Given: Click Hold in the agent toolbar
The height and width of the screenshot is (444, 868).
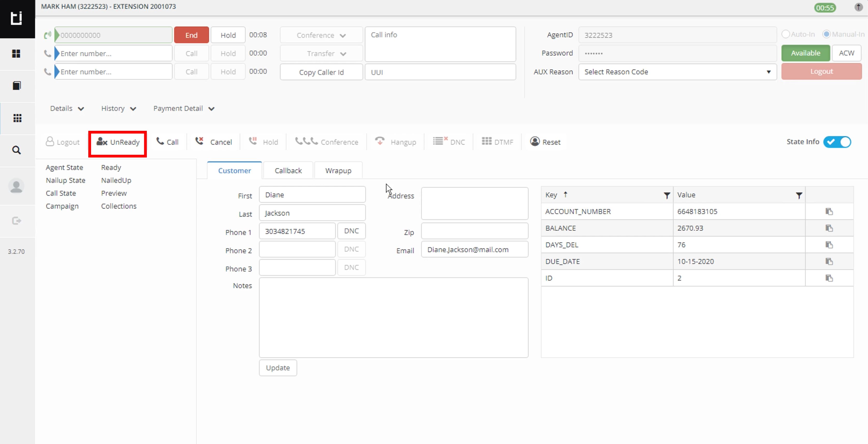Looking at the screenshot, I should click(x=263, y=142).
